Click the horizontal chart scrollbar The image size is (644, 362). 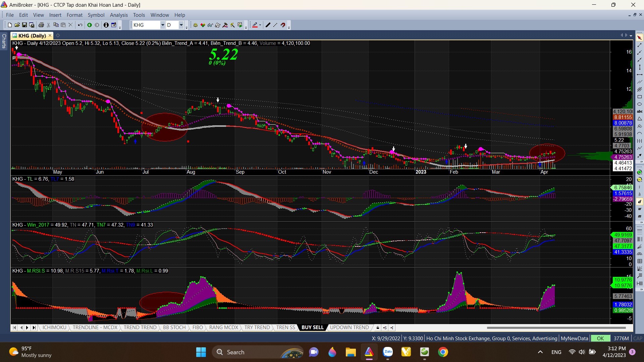click(x=556, y=327)
